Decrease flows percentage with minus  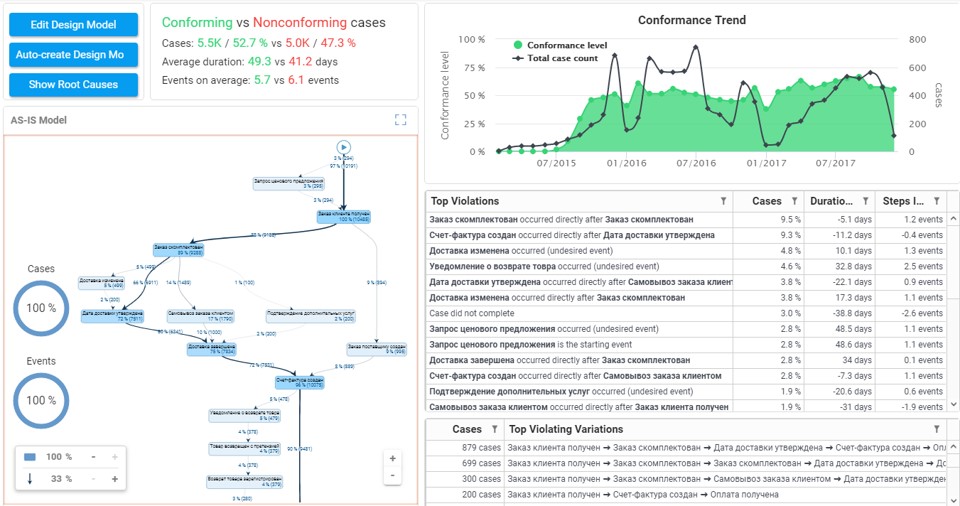tap(93, 479)
